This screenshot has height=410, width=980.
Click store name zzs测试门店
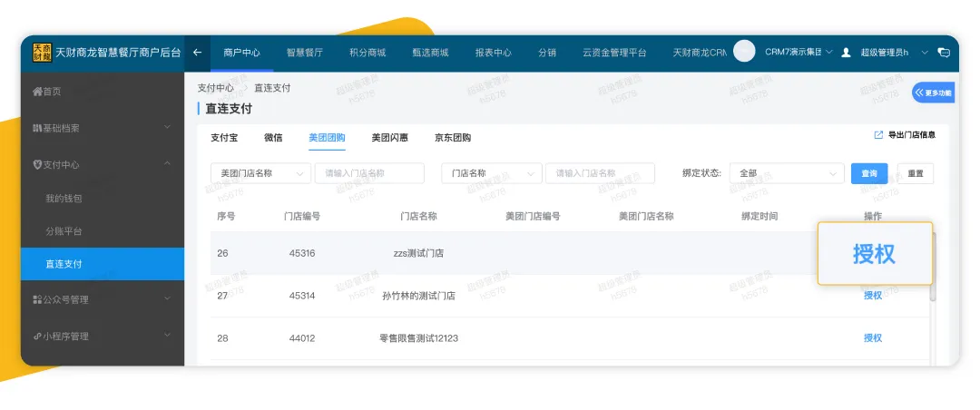(418, 254)
